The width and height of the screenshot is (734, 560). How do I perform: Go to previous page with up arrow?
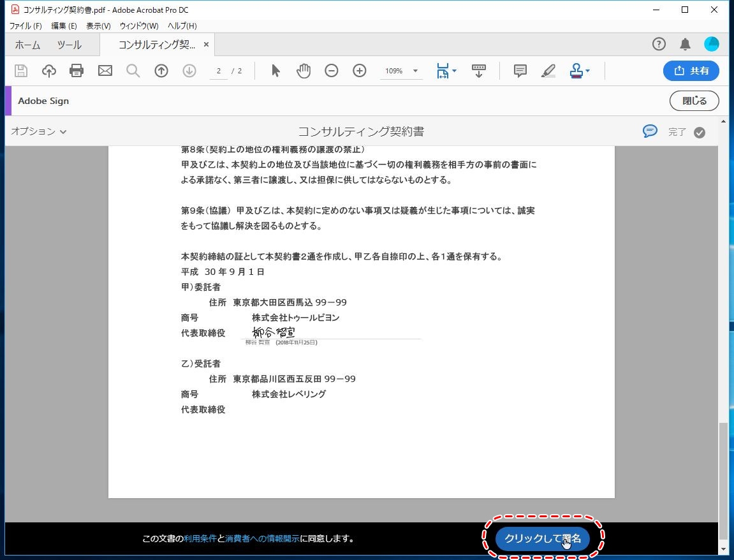coord(161,71)
